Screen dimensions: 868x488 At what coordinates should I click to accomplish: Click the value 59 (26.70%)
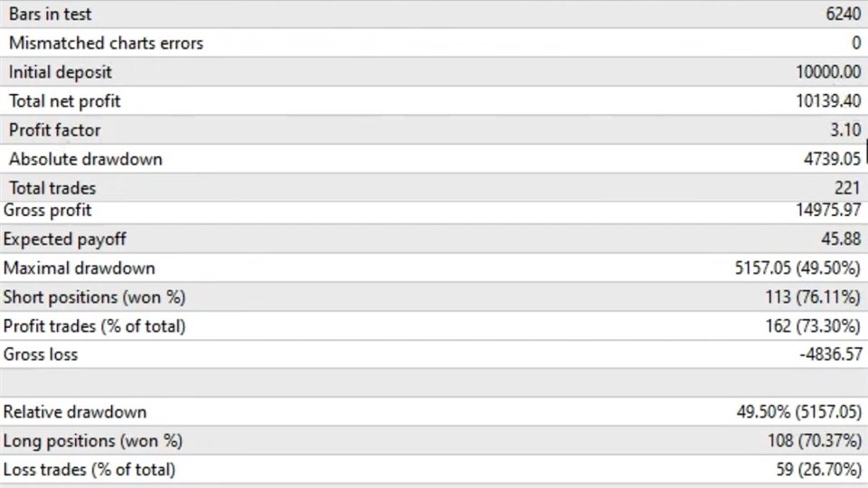point(818,470)
